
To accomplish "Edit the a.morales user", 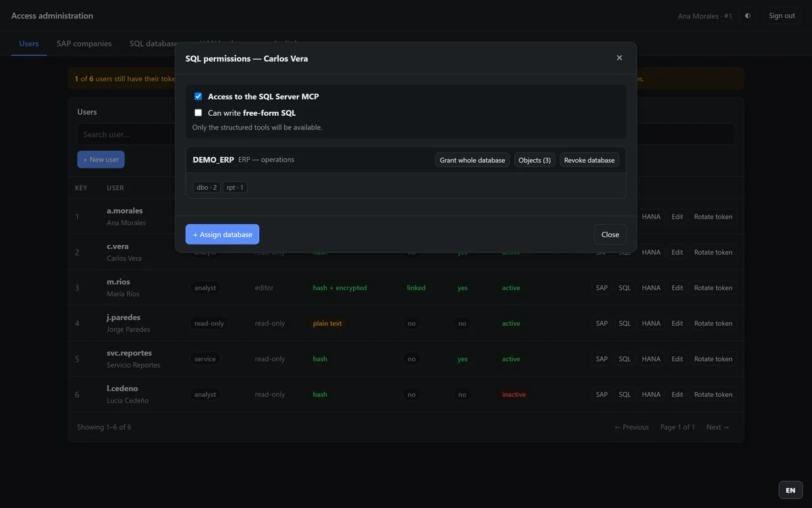I will (x=677, y=217).
